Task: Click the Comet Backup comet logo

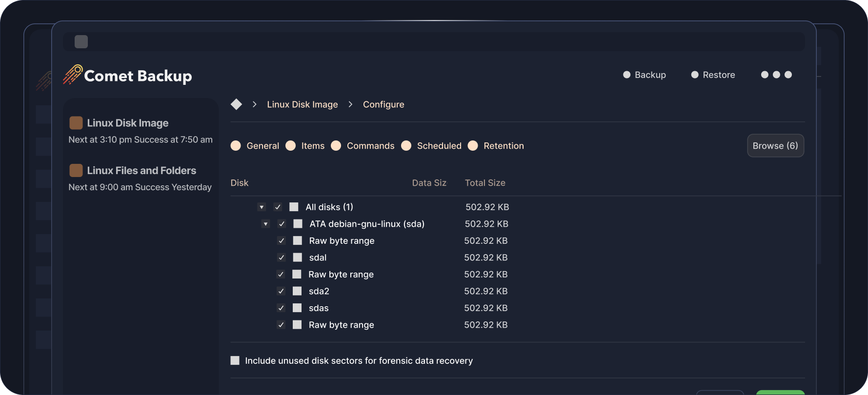Action: click(x=73, y=75)
